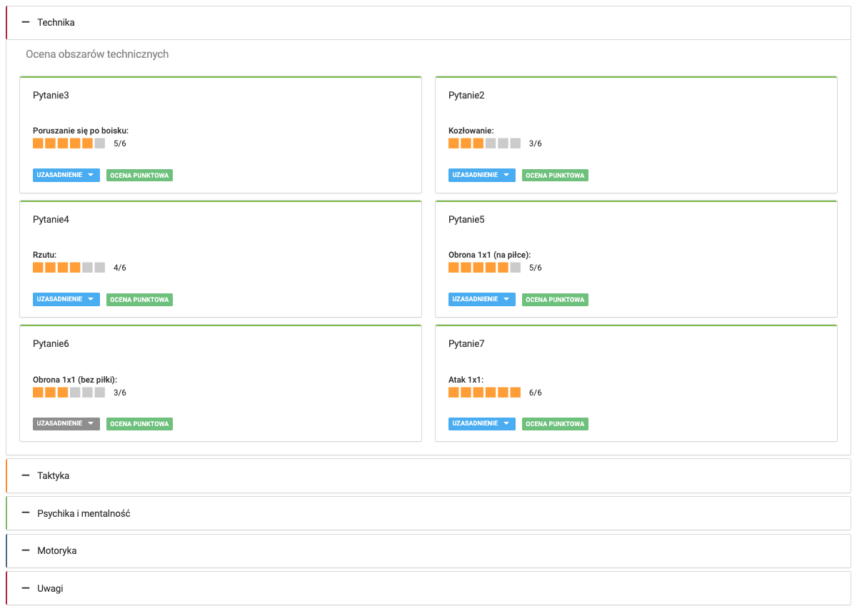Click the minus icon beside Uwagi
Viewport: 857px width, 616px height.
(26, 589)
